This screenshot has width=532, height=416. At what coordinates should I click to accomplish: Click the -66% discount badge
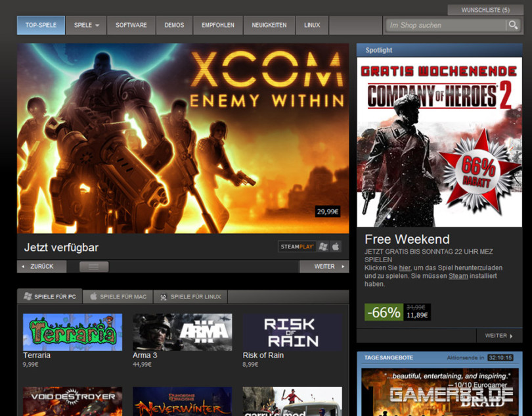pyautogui.click(x=384, y=312)
